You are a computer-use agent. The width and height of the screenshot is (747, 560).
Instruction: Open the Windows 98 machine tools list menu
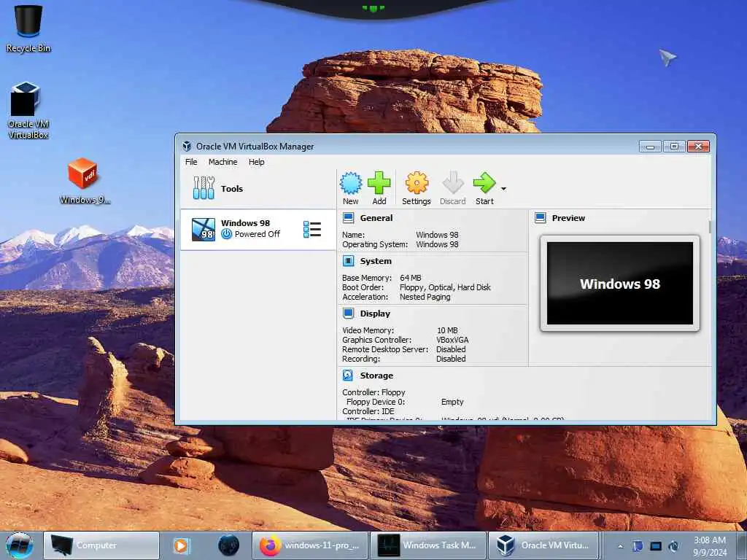click(312, 229)
